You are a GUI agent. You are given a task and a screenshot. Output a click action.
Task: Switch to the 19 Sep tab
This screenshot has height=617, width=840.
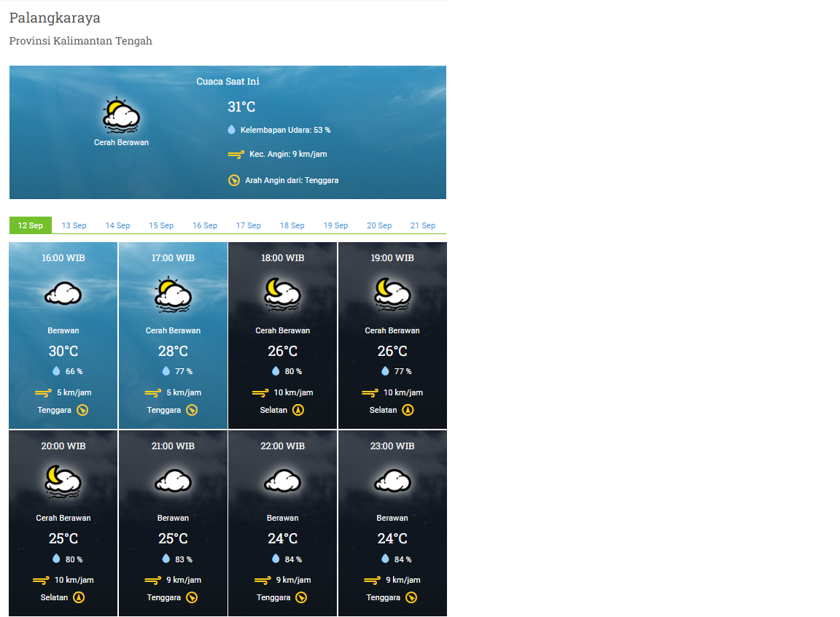coord(335,225)
